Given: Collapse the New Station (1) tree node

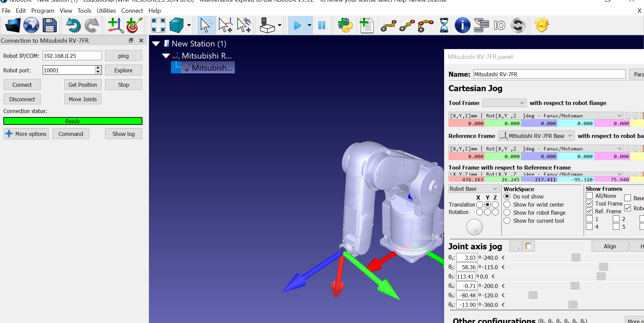Looking at the screenshot, I should pyautogui.click(x=156, y=44).
